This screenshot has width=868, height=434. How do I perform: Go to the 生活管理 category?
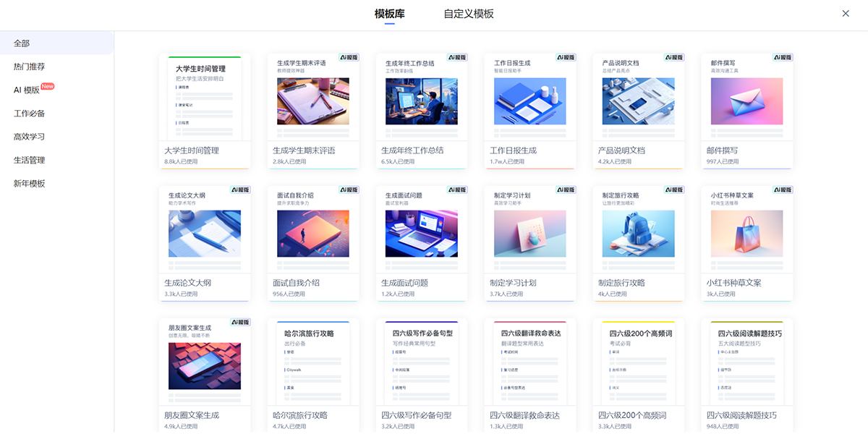[30, 160]
